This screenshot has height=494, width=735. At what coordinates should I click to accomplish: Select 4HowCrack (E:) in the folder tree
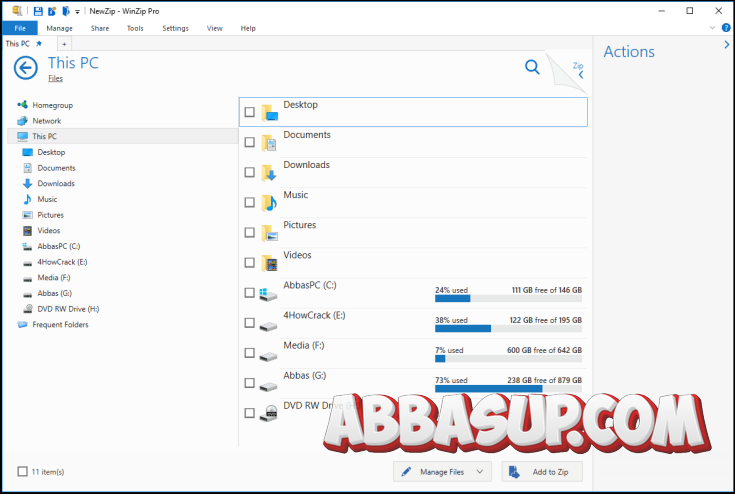(x=62, y=262)
